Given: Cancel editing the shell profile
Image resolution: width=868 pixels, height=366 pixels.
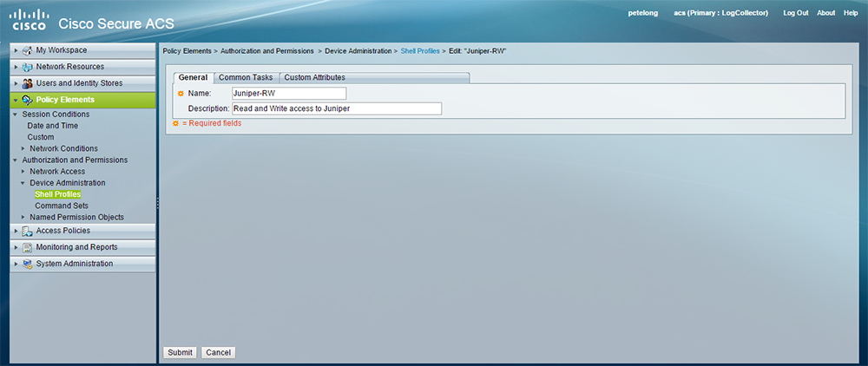Looking at the screenshot, I should (218, 352).
